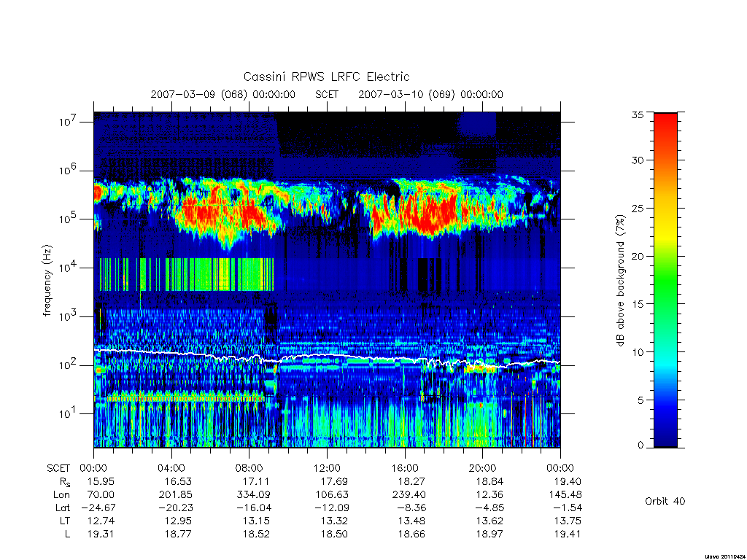Click the LT value 13.15
Viewport: 747px width, 560px height.
pos(256,521)
